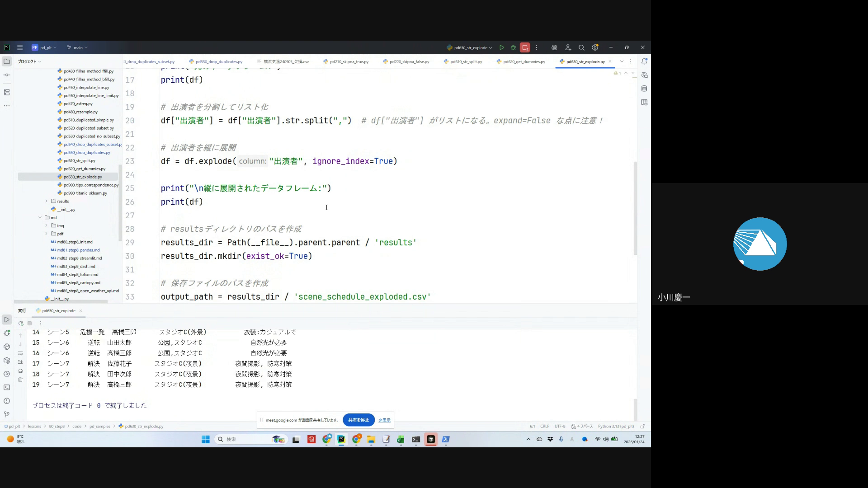Viewport: 868px width, 488px height.
Task: Toggle the Project tool window folder icon
Action: pos(7,61)
